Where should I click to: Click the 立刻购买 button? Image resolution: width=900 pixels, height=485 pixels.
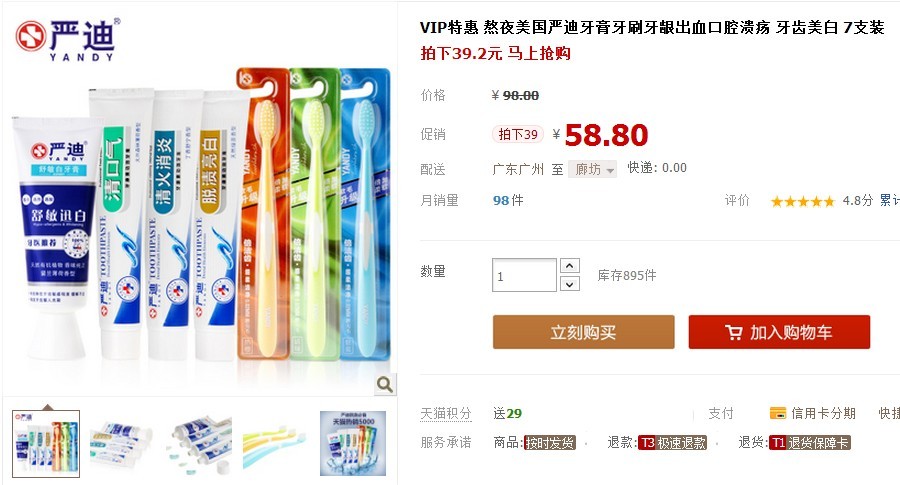click(583, 332)
